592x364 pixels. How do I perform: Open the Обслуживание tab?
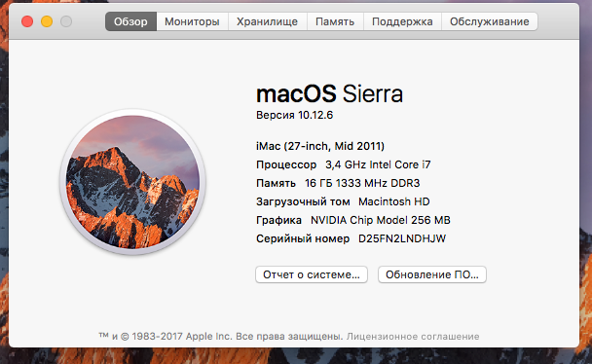(x=490, y=21)
